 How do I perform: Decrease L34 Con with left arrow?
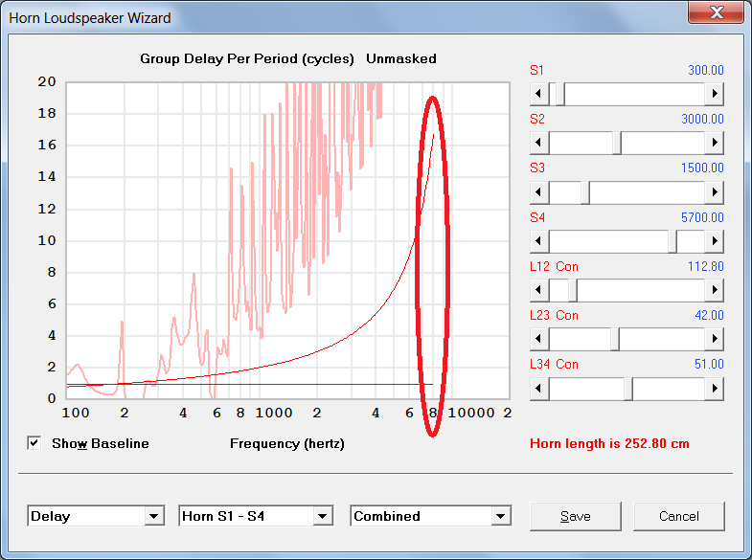coord(539,388)
